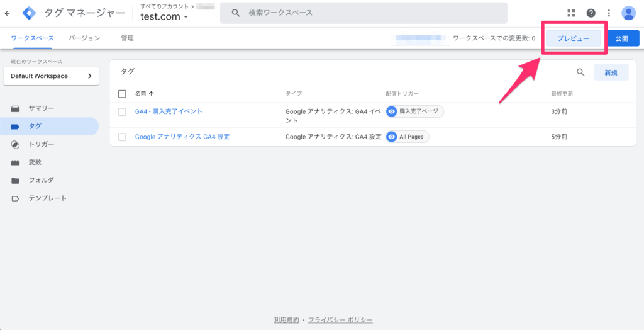Click the eye icon of All Pages trigger

392,137
